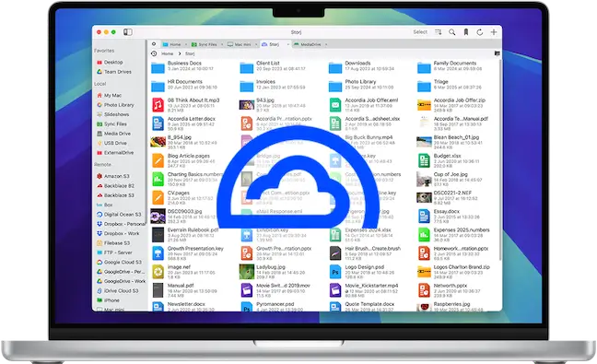Select the Accordia Job Offer.zip archive icon
Image resolution: width=597 pixels, height=364 pixels.
point(424,104)
